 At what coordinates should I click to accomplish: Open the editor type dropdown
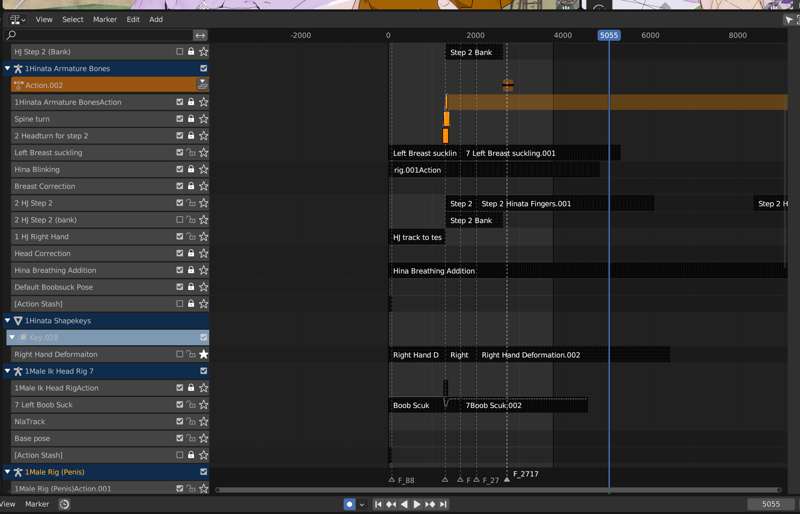tap(16, 19)
